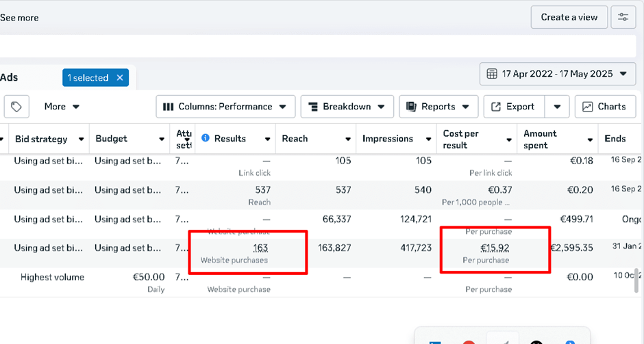Image resolution: width=644 pixels, height=344 pixels.
Task: Click the 163 website purchases result
Action: click(260, 248)
